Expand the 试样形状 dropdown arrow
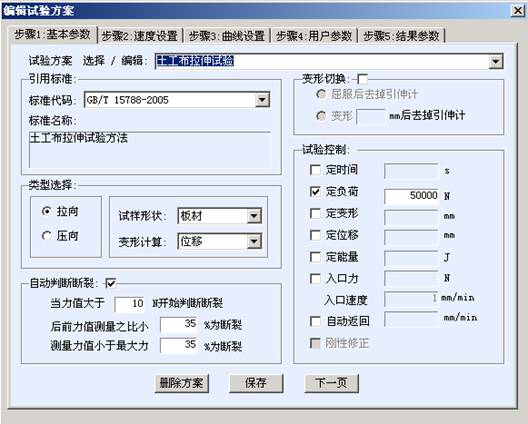The width and height of the screenshot is (528, 424). pyautogui.click(x=254, y=216)
